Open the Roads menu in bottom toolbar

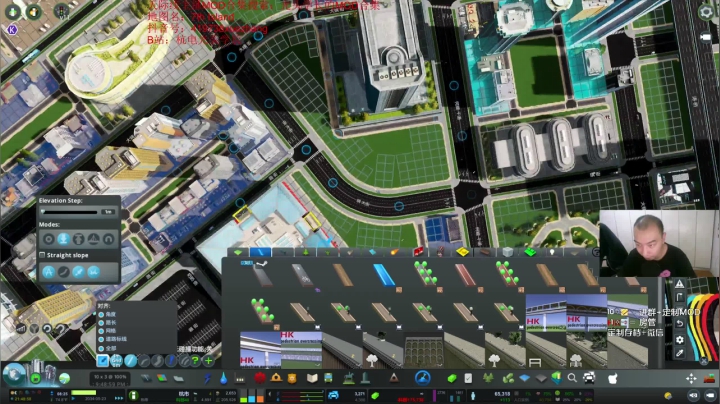(x=146, y=378)
